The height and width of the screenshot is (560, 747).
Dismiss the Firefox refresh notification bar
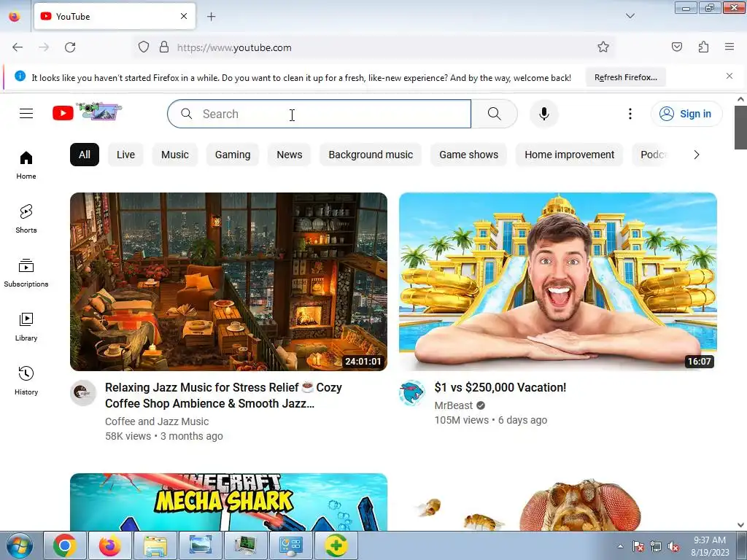point(729,76)
